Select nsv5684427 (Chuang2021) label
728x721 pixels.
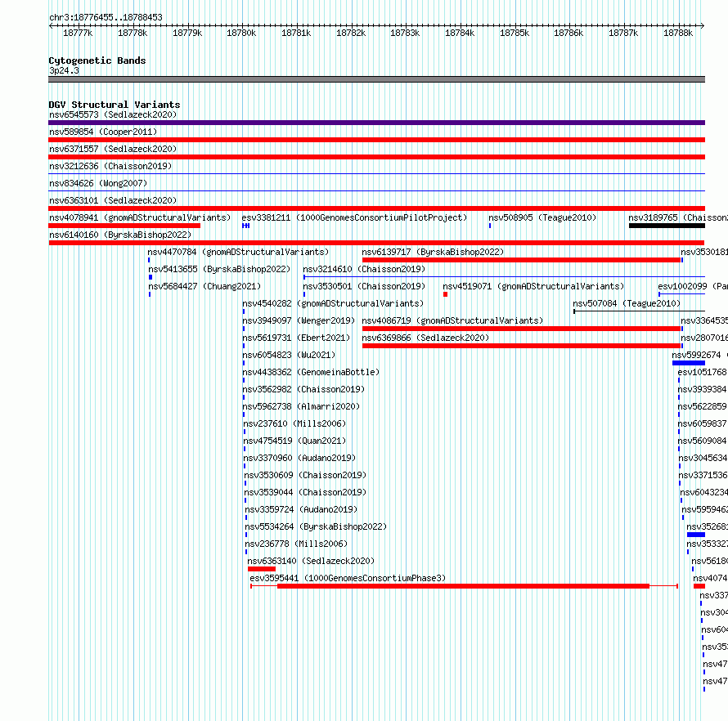tap(204, 286)
